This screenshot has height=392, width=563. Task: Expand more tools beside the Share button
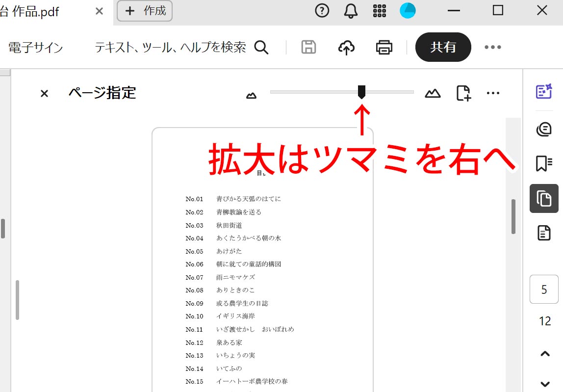(x=493, y=47)
